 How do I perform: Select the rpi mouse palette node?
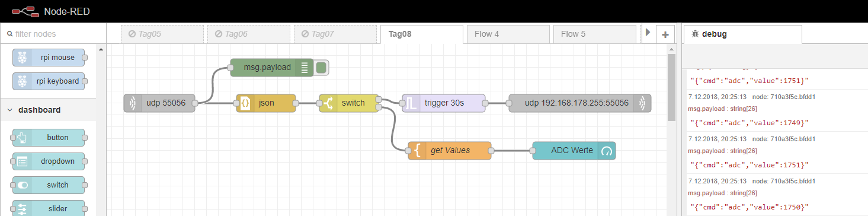(x=49, y=58)
